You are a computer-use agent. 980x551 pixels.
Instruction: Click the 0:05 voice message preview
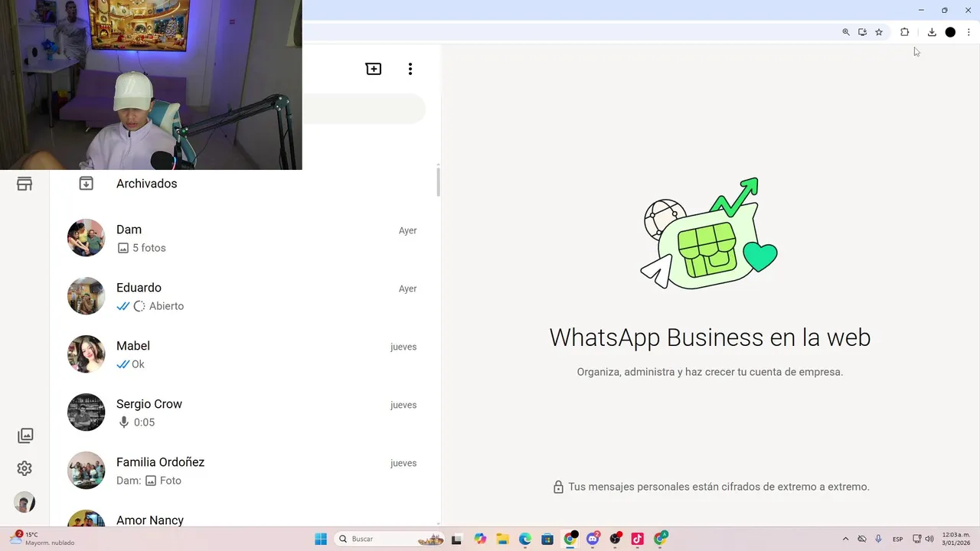[136, 422]
